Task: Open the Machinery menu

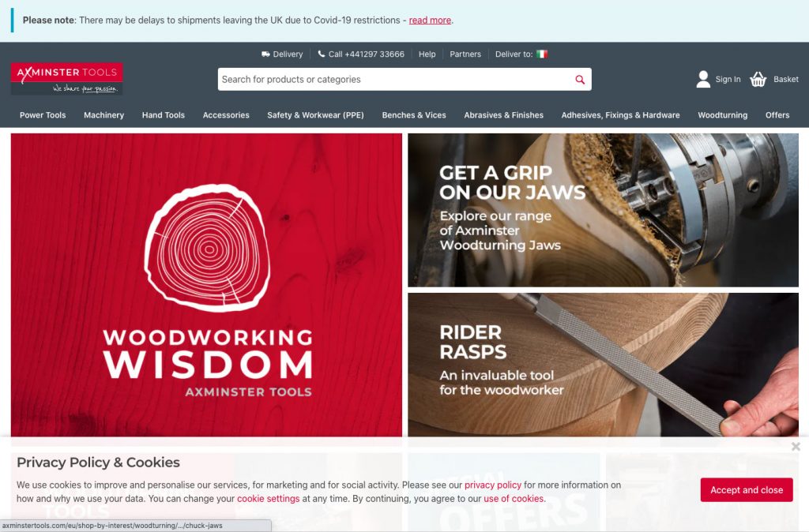Action: click(x=103, y=115)
